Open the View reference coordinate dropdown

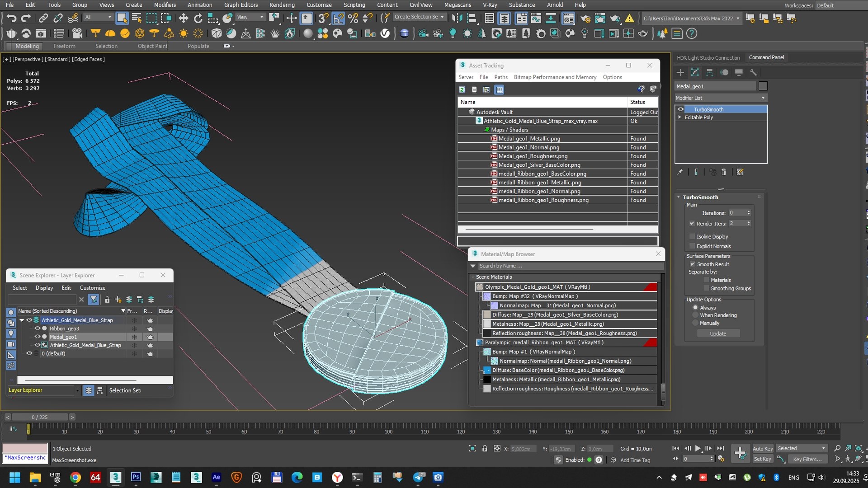(x=250, y=17)
